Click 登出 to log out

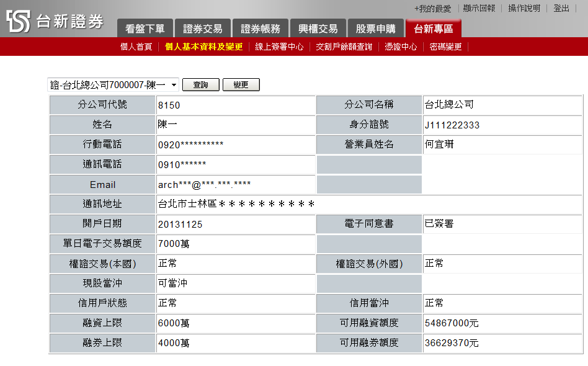tap(561, 9)
